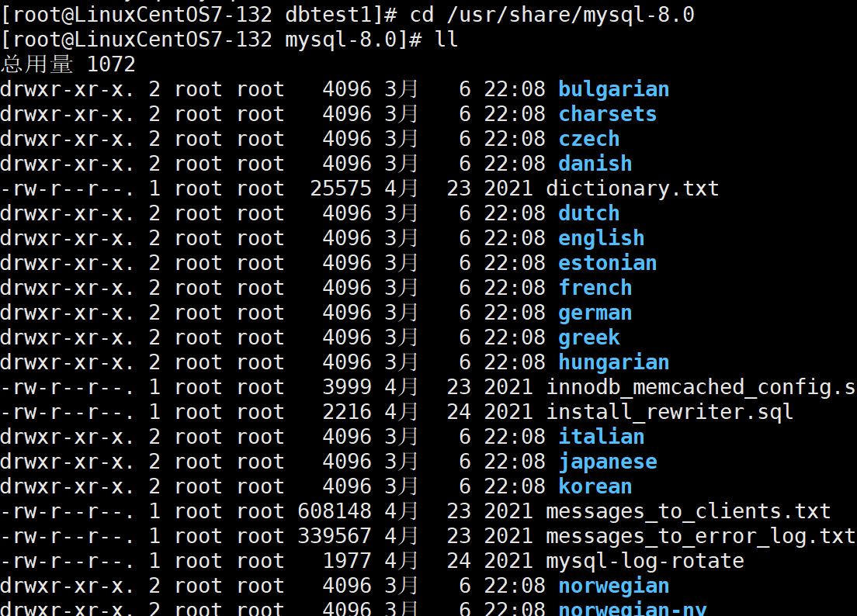Click the danish directory entry
This screenshot has width=857, height=616.
click(x=595, y=163)
